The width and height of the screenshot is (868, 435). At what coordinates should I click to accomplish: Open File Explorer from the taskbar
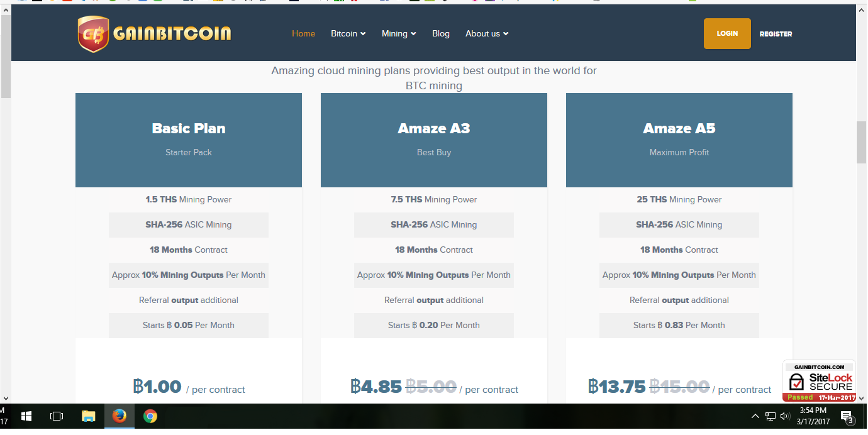pos(89,416)
